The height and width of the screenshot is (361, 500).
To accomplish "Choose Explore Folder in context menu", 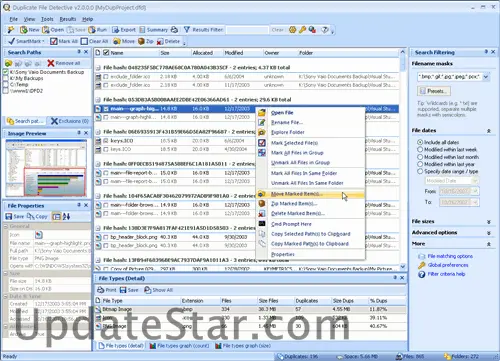I will coord(310,132).
